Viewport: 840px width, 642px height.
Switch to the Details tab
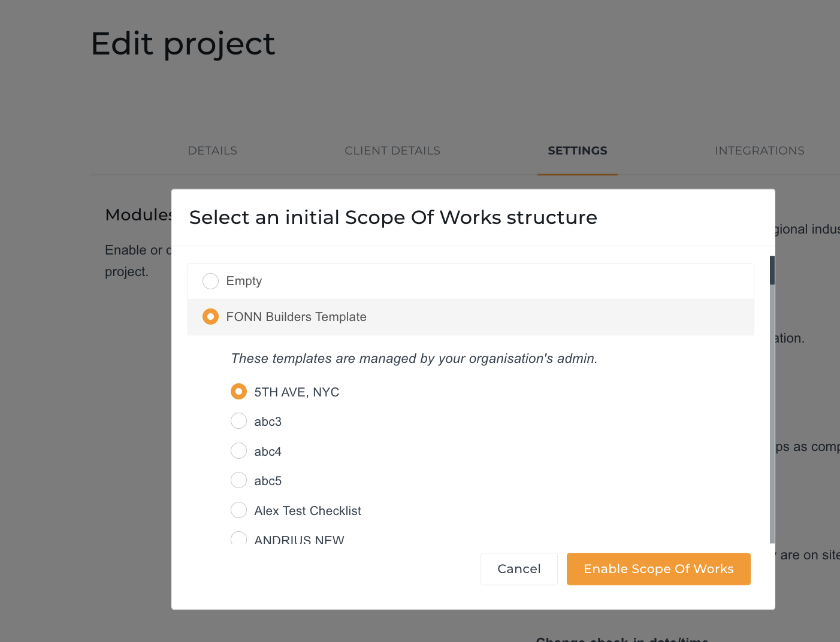[x=213, y=151]
